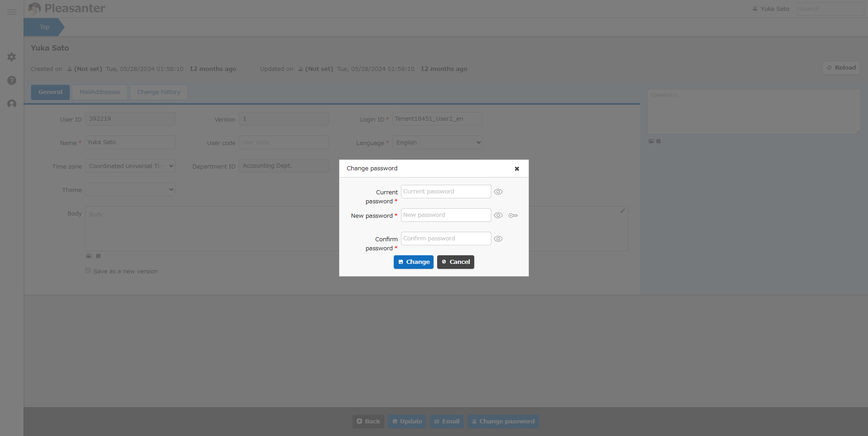Click the Cancel button in dialog
Screen dimensions: 868x436
(x=456, y=262)
